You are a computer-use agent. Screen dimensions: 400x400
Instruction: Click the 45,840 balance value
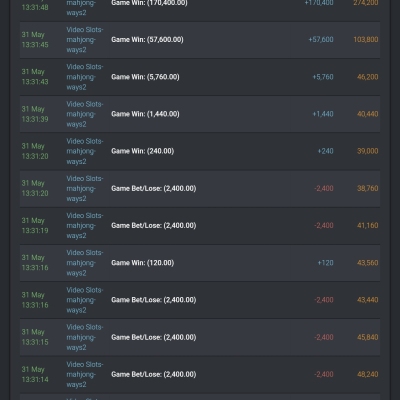(368, 337)
